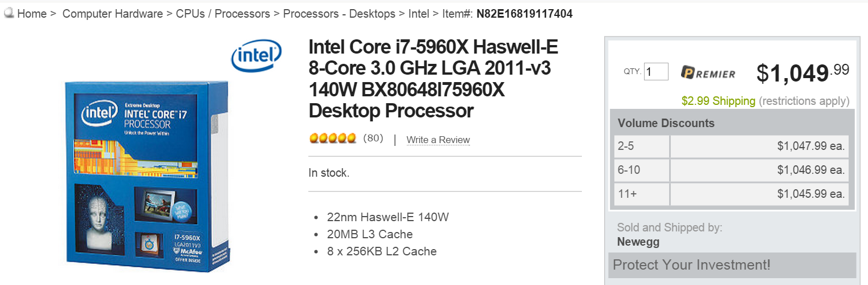This screenshot has height=285, width=868.
Task: Click the Home breadcrumb globe icon
Action: click(9, 14)
